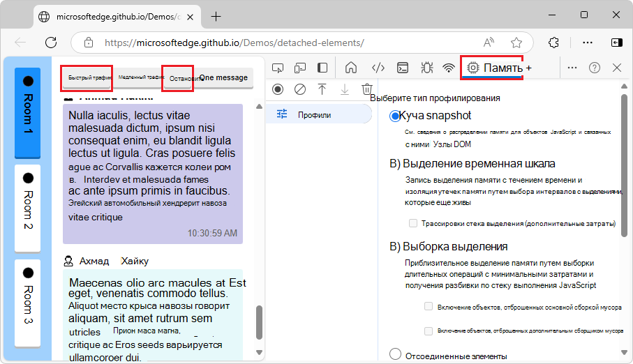The width and height of the screenshot is (633, 364).
Task: View site information lock icon
Action: (89, 43)
